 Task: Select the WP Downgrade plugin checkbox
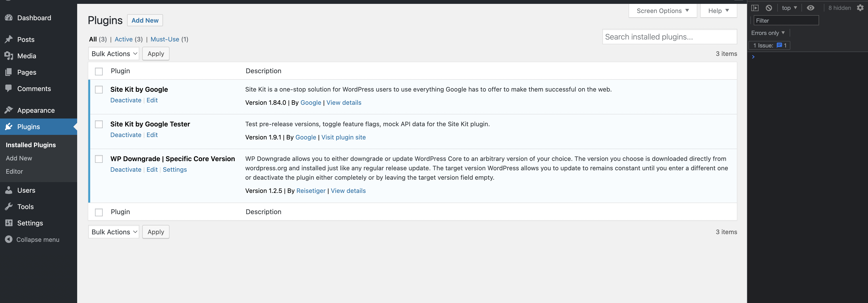click(x=99, y=159)
